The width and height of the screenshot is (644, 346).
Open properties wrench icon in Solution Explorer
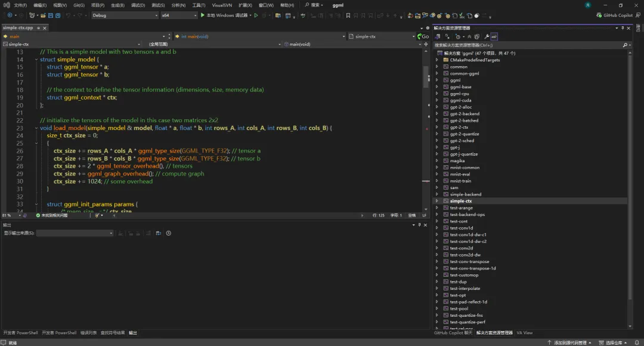coord(487,36)
